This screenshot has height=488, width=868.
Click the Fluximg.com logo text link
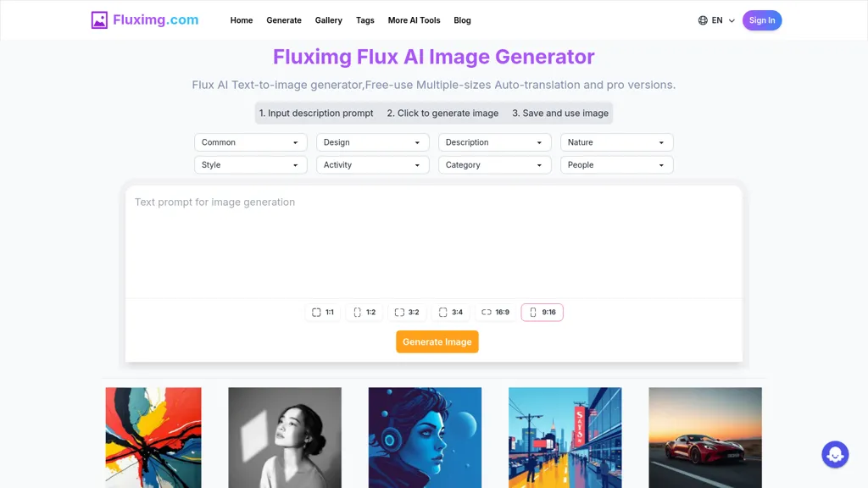[156, 20]
